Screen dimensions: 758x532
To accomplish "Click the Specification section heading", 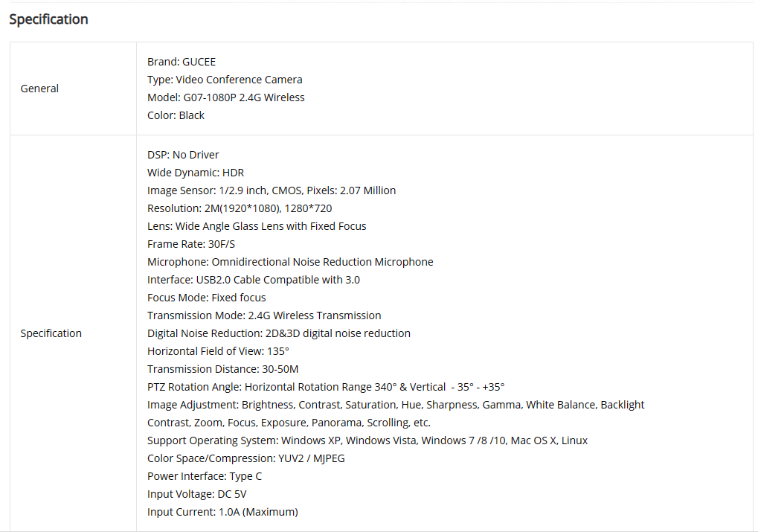I will coord(48,19).
